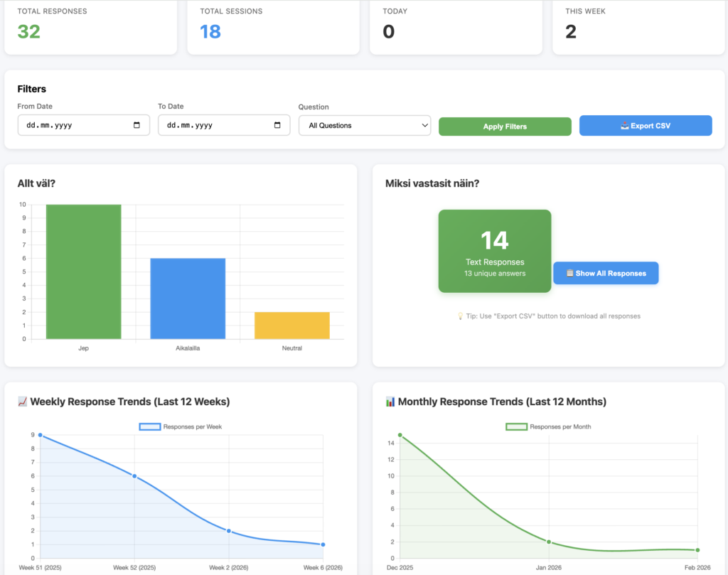Screen dimensions: 728x575
Task: Open the From Date calendar picker icon
Action: [137, 125]
